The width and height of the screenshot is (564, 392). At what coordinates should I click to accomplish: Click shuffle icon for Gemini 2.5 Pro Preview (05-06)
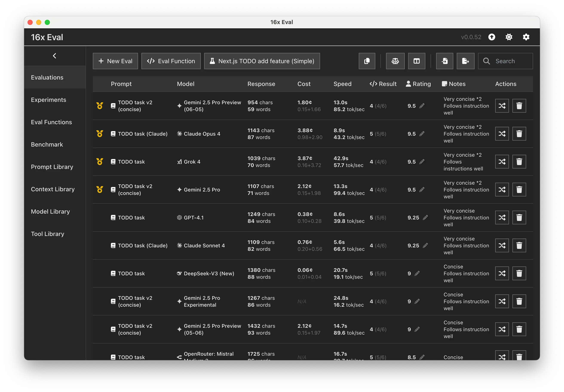(502, 329)
